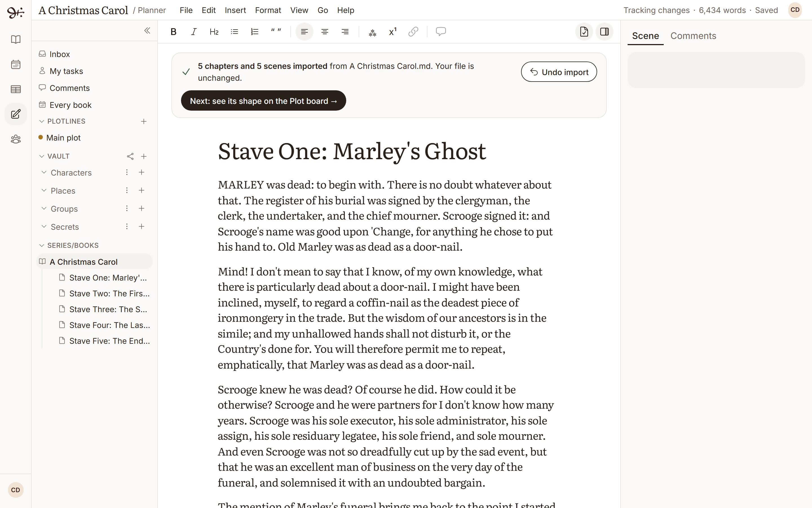Go to the Plot board
Viewport: 812px width, 508px height.
click(x=263, y=101)
